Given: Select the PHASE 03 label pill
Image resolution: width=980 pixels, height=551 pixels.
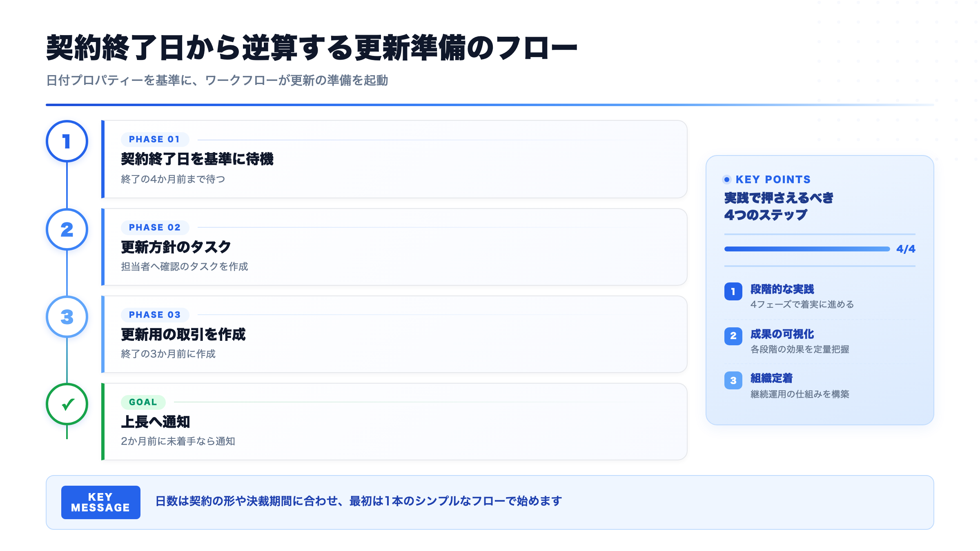Looking at the screenshot, I should pos(155,315).
